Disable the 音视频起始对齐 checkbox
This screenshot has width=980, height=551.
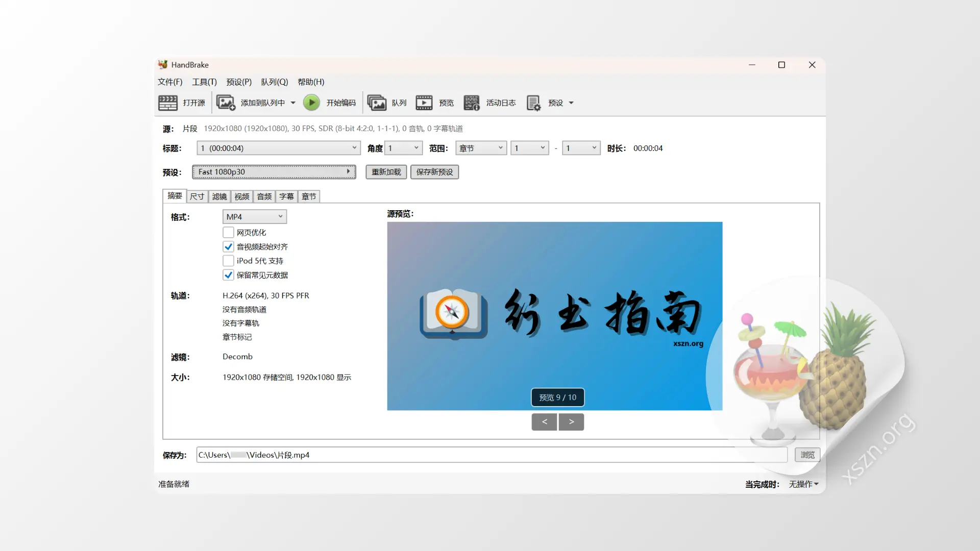click(228, 246)
